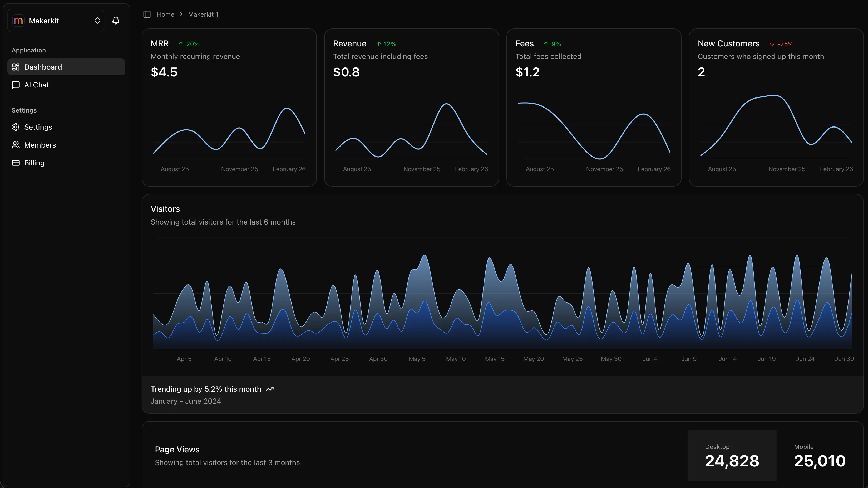This screenshot has width=868, height=488.
Task: Open the Home breadcrumb link
Action: tap(165, 14)
